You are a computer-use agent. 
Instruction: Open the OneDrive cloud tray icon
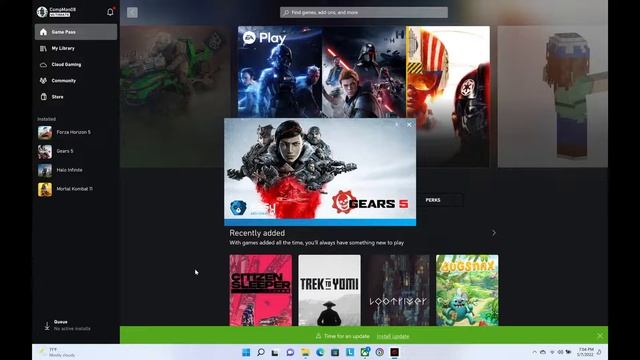pyautogui.click(x=543, y=352)
